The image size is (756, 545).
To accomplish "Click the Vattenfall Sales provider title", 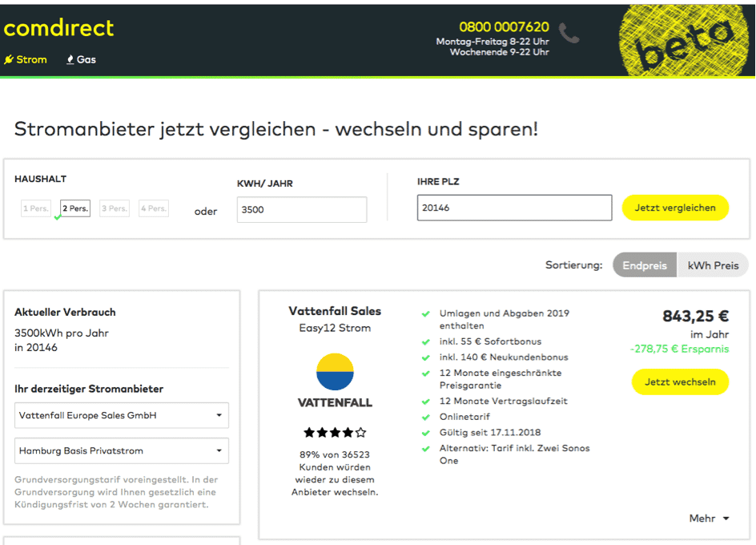I will (335, 311).
